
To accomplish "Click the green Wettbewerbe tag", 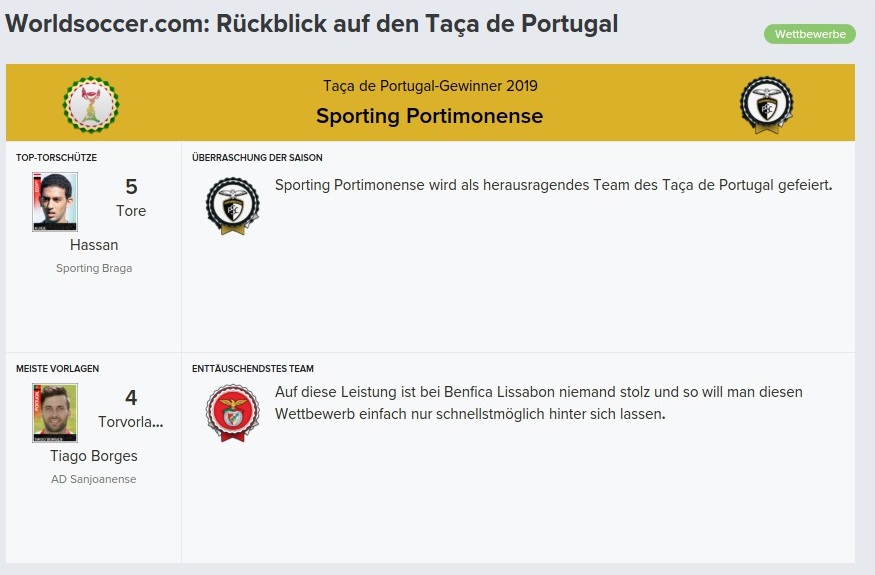I will tap(810, 34).
